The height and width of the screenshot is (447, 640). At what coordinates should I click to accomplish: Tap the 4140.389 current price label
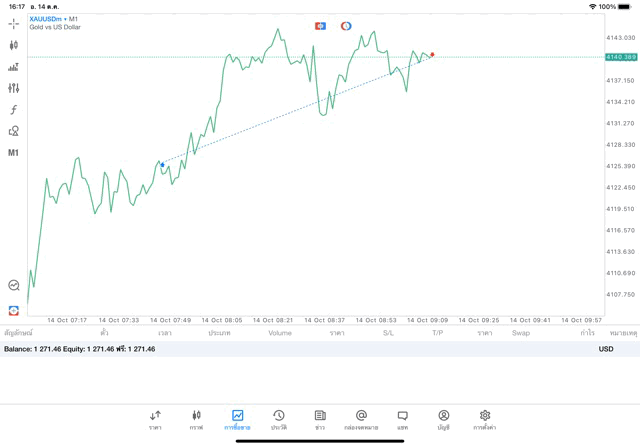pyautogui.click(x=621, y=57)
